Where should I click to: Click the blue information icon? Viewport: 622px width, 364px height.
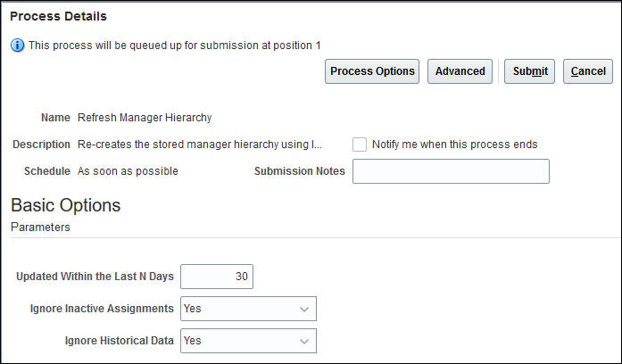tap(17, 45)
